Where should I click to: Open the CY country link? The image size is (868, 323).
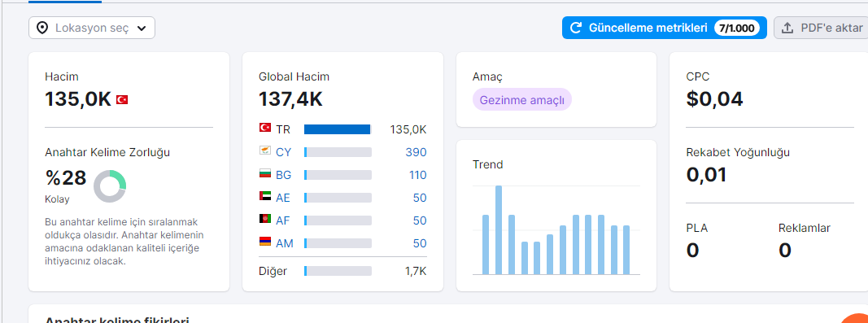(x=283, y=152)
